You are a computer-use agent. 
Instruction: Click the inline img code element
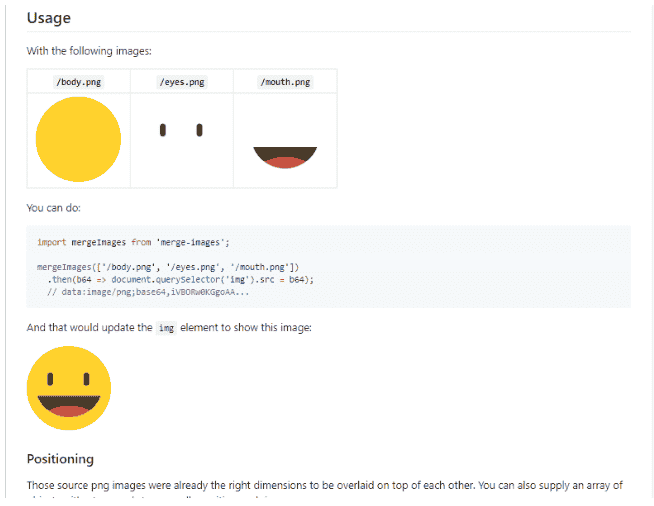click(166, 328)
